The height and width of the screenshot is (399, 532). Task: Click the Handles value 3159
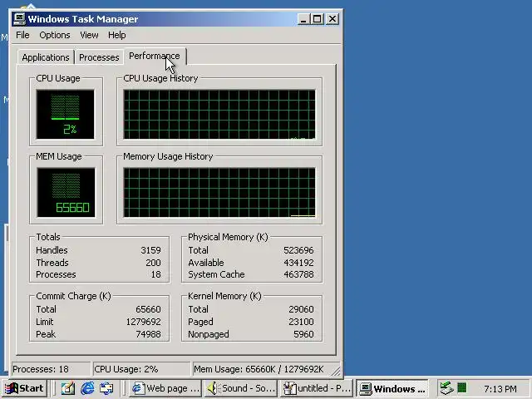(x=150, y=250)
